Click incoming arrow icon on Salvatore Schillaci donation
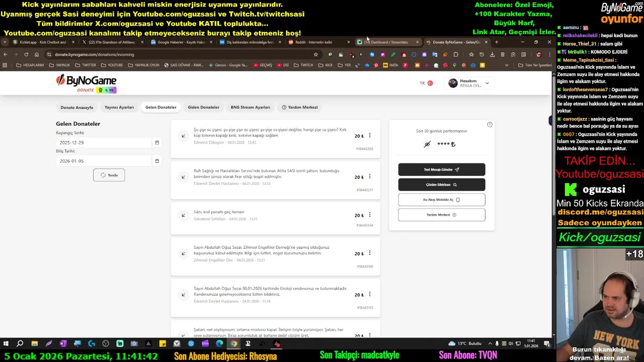 (183, 215)
